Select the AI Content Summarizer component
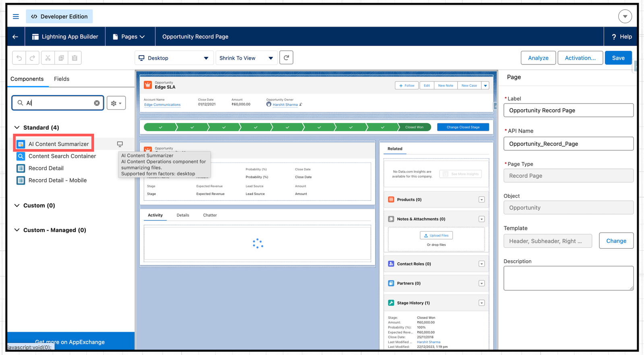Screen dimensions: 644x355 (58, 144)
